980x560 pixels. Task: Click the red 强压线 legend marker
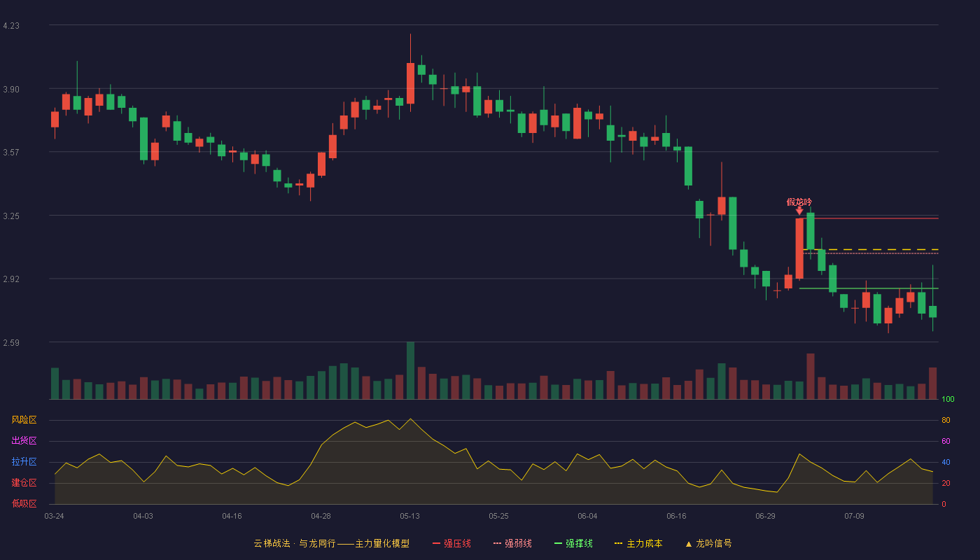pos(436,543)
